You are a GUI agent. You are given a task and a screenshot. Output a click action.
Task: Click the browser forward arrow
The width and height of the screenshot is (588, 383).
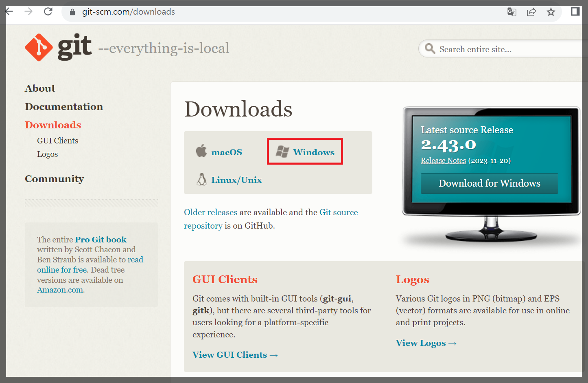[28, 11]
